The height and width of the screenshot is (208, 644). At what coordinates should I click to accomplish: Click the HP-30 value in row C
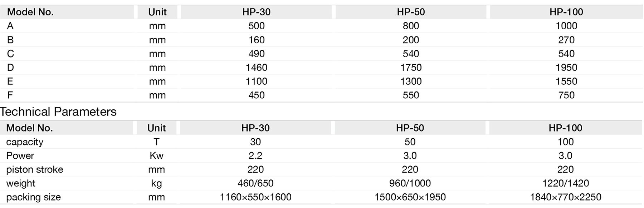(x=256, y=54)
